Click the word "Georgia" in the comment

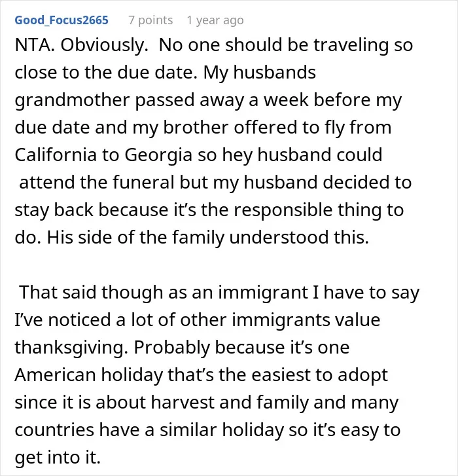pyautogui.click(x=158, y=155)
